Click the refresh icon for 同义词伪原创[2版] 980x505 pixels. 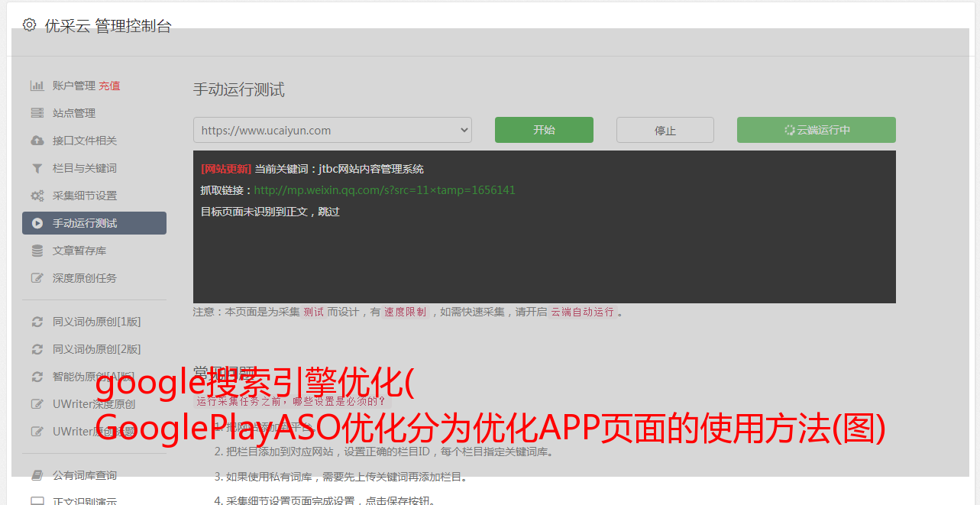pyautogui.click(x=37, y=349)
